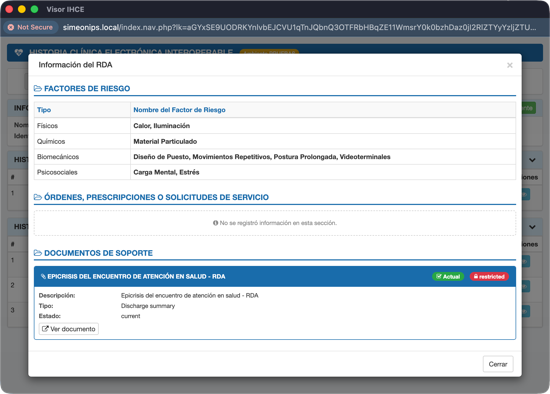Click the Epicrisis del Encuentro blue header
The width and height of the screenshot is (550, 394).
[275, 276]
